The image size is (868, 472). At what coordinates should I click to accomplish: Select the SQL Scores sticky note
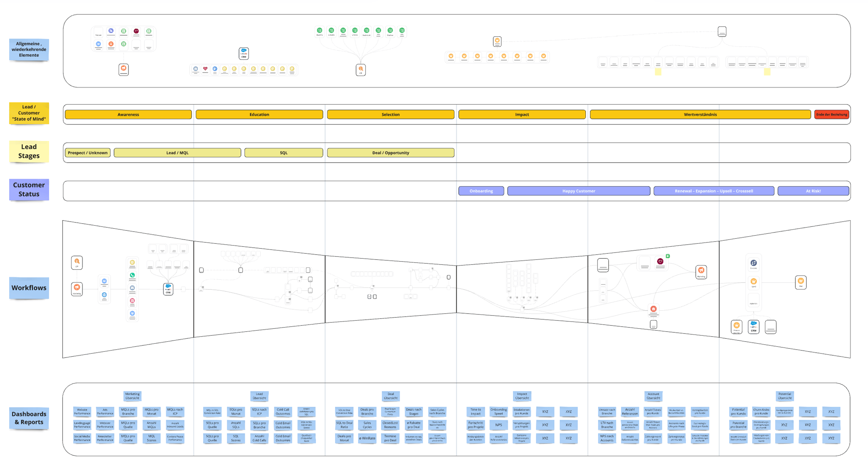236,438
